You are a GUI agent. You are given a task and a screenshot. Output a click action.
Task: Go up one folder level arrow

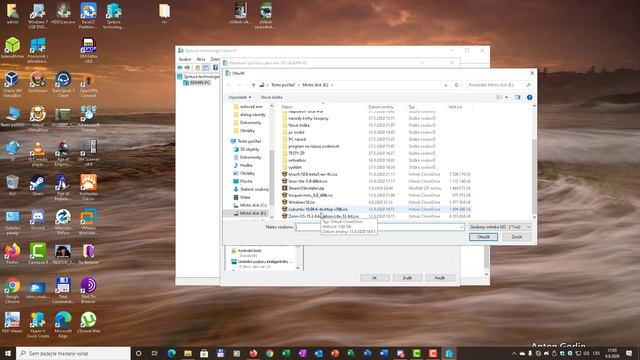point(253,85)
